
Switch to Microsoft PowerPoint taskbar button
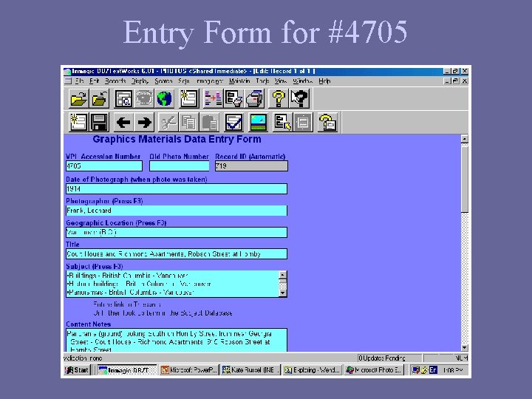point(189,370)
